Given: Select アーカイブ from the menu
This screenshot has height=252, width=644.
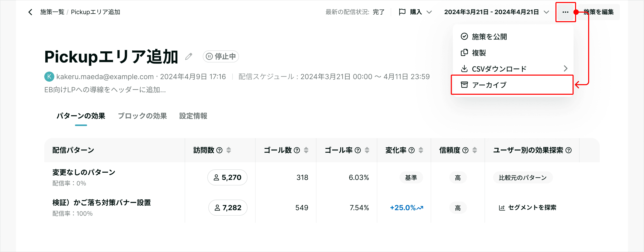Looking at the screenshot, I should click(x=512, y=85).
